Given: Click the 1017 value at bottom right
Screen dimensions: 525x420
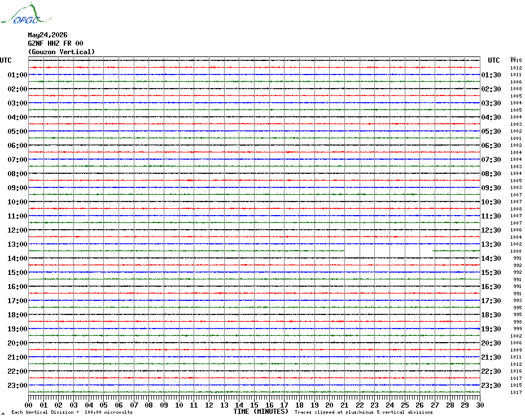Looking at the screenshot, I should coord(516,392).
